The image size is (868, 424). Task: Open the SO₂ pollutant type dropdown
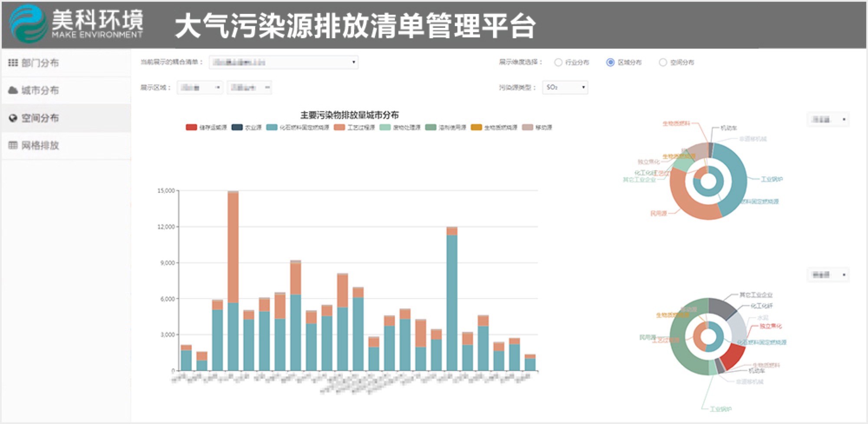[565, 87]
